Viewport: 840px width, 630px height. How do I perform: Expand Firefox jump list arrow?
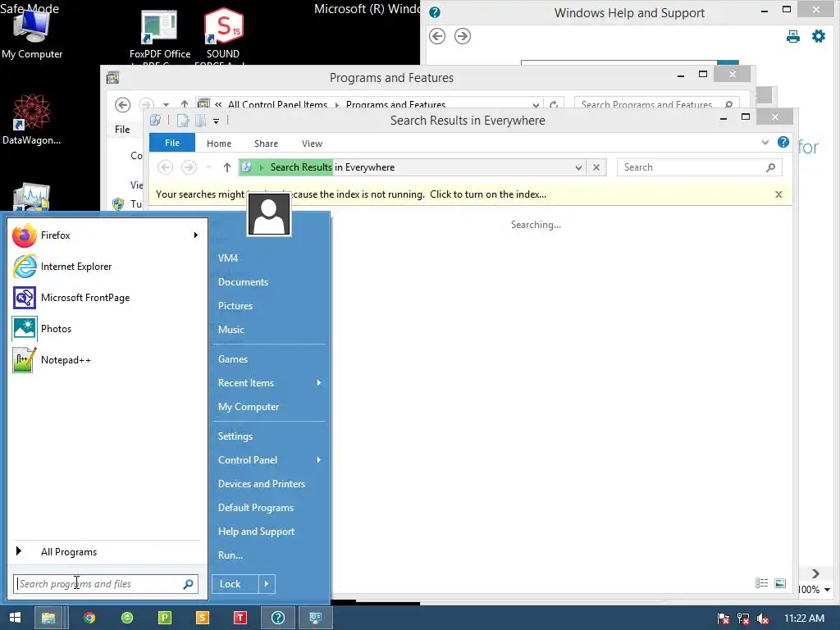(x=195, y=235)
